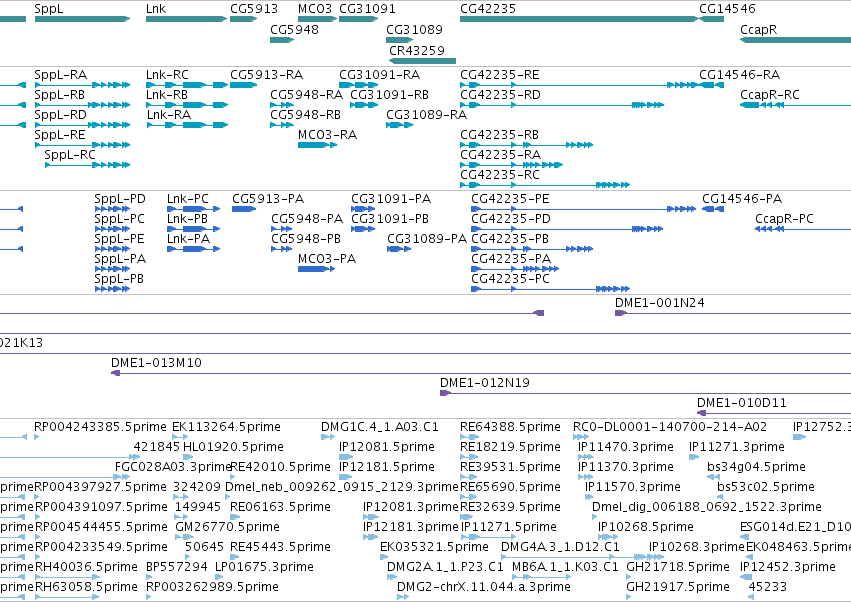Select transcript CG42235-RD
This screenshot has height=602, width=851.
[x=562, y=105]
